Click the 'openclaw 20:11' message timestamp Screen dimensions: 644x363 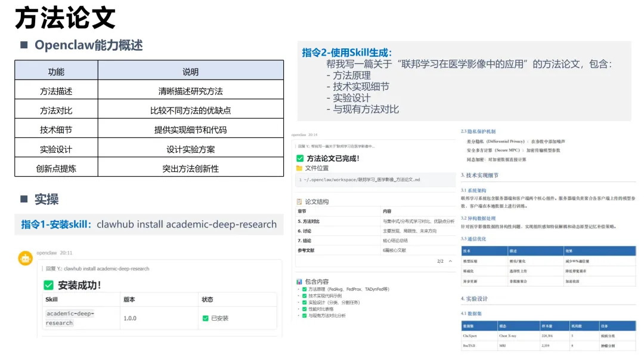[54, 253]
